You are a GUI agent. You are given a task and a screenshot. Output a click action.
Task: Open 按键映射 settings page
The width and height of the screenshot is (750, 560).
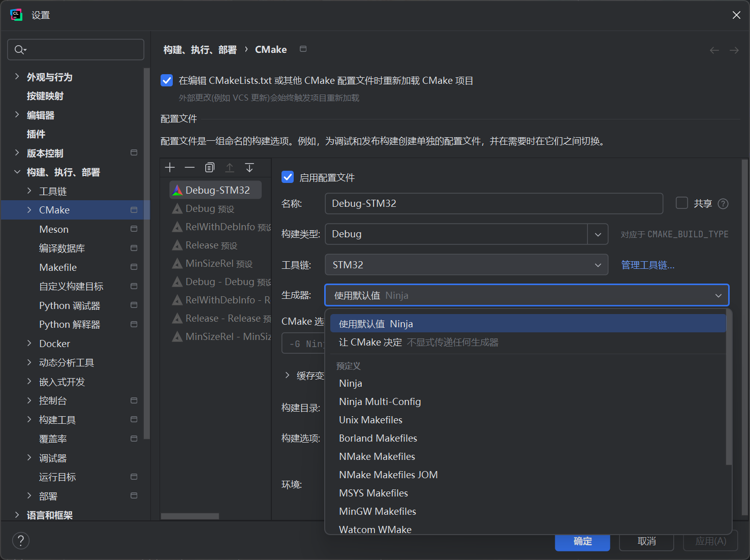tap(45, 96)
